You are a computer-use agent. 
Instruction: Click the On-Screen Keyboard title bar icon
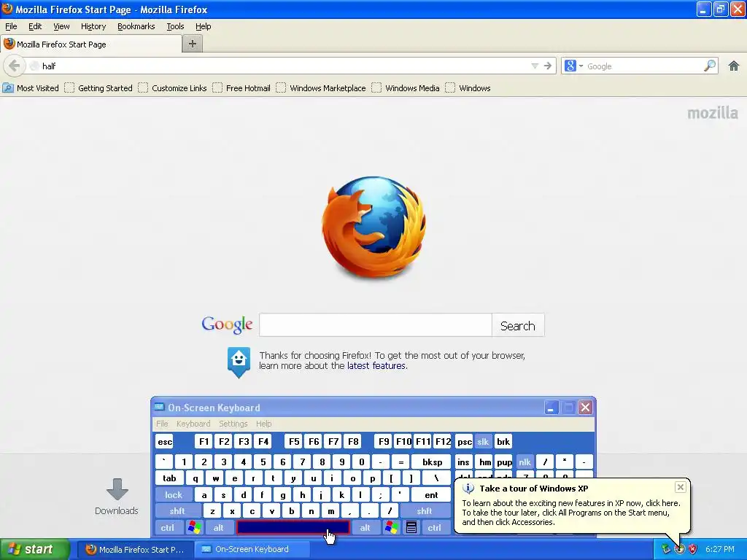tap(159, 407)
